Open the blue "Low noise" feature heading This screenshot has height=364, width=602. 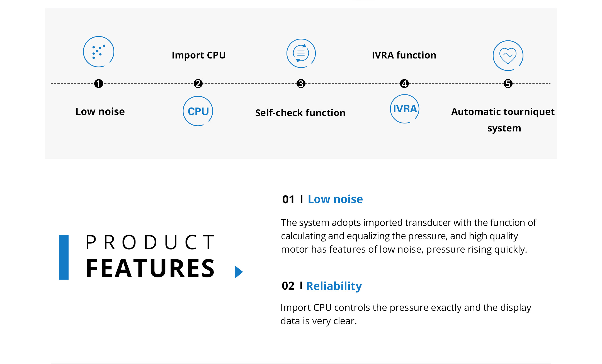335,199
